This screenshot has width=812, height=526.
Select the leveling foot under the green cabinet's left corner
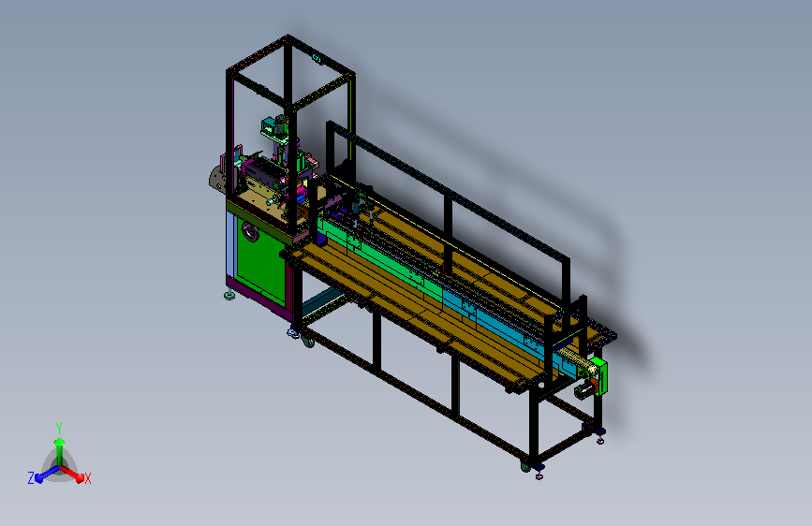[x=229, y=296]
